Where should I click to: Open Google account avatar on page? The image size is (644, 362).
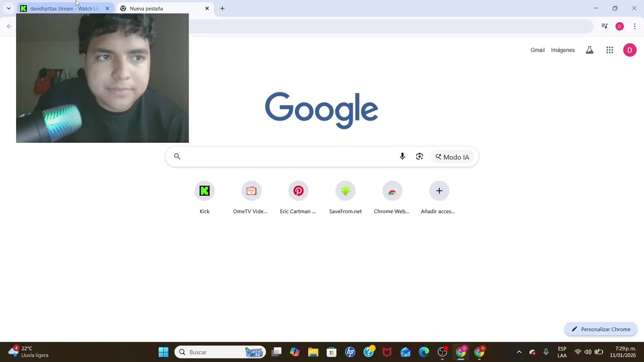coord(629,50)
